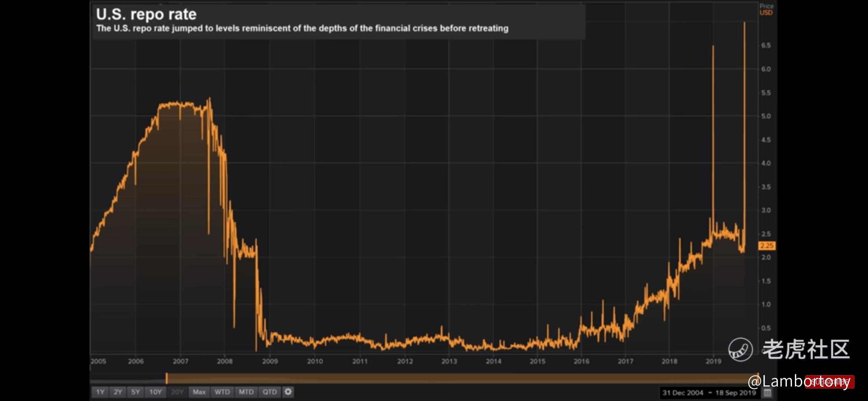Choose the disabled 20Y range
868x401 pixels.
click(177, 392)
